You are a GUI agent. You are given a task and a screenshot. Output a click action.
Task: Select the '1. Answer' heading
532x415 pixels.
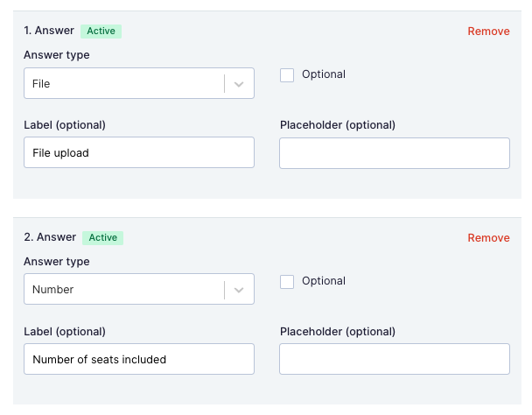point(49,31)
